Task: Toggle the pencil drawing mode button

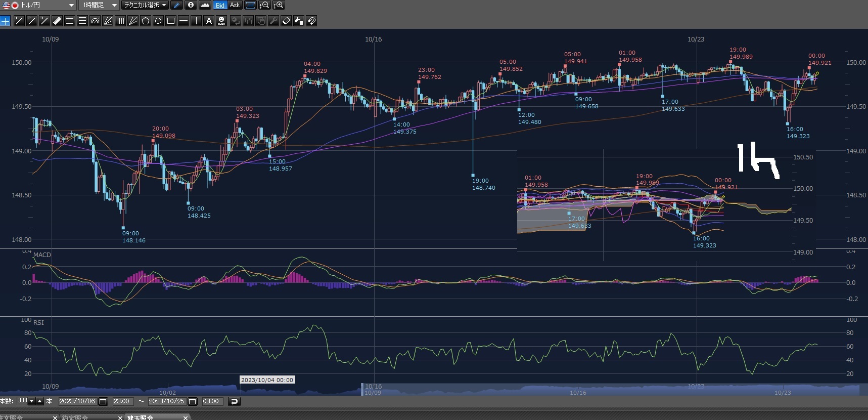Action: (176, 5)
